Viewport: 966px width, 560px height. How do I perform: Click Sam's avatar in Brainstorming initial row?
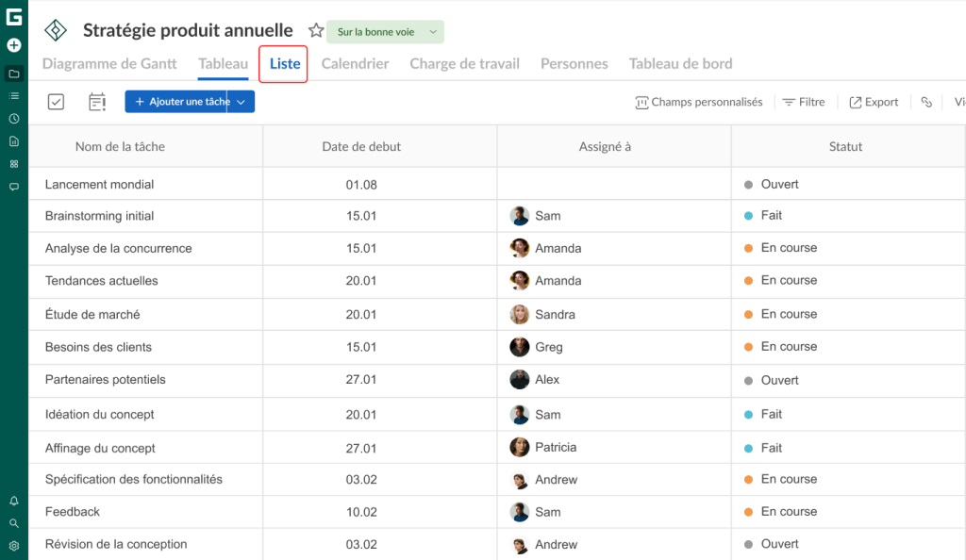tap(520, 216)
